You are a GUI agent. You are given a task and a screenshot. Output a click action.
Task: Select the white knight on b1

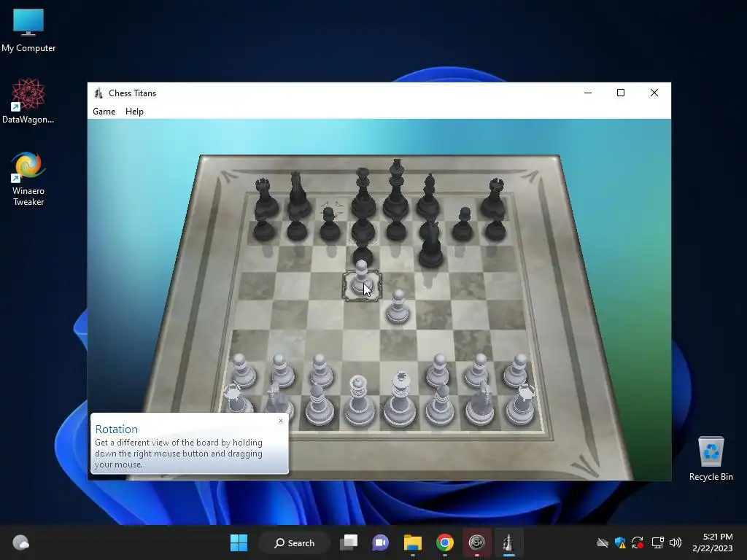[279, 398]
